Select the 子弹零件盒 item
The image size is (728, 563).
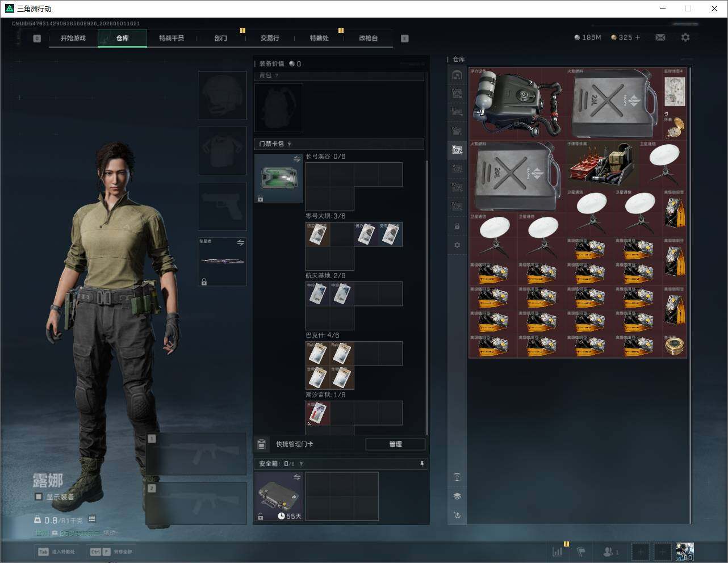pyautogui.click(x=602, y=165)
